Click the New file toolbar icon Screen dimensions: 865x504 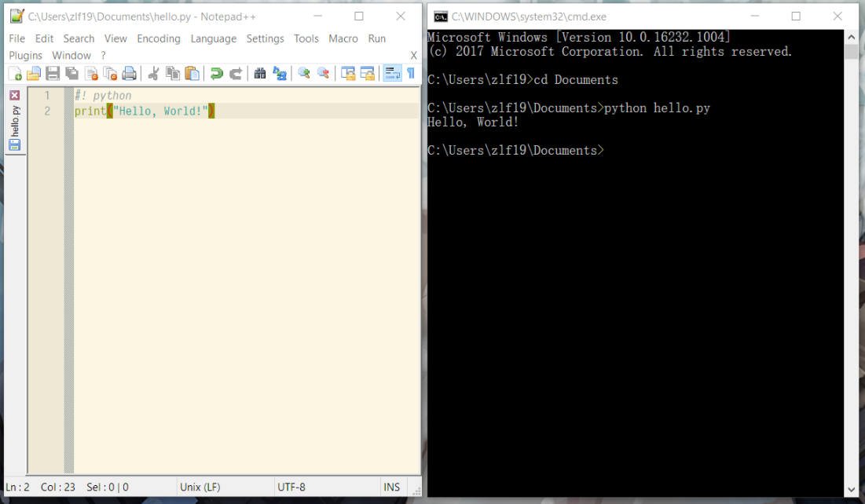[x=15, y=74]
